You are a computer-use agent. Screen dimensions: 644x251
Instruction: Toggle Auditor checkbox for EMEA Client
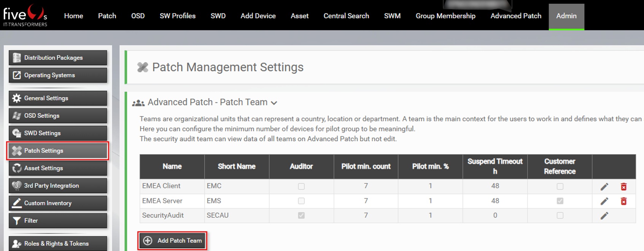pyautogui.click(x=301, y=186)
